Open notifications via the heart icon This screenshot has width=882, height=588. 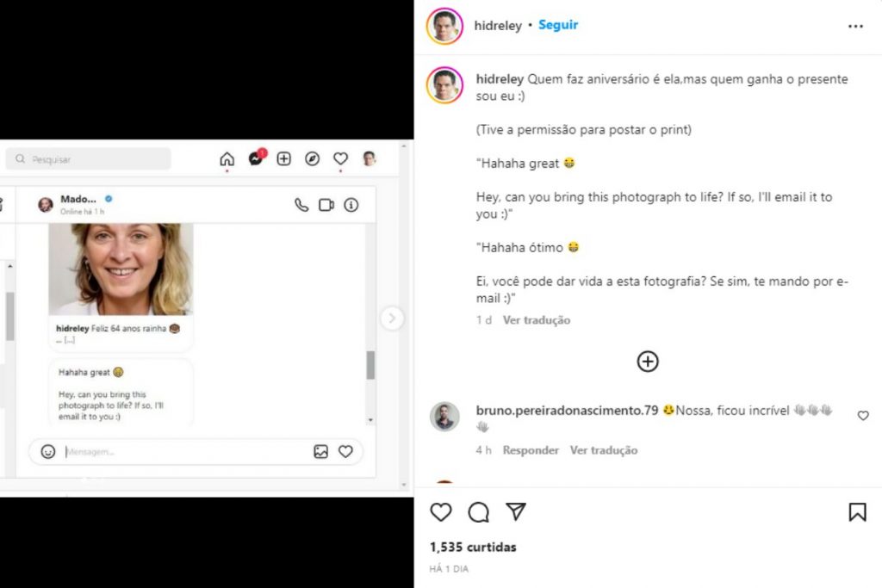(x=339, y=158)
